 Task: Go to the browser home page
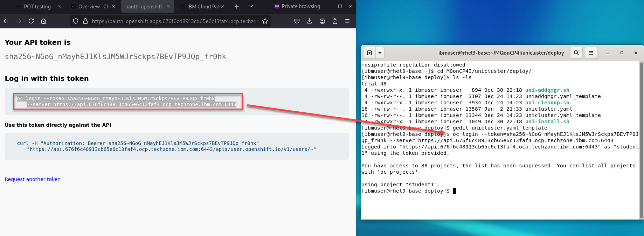(x=43, y=21)
